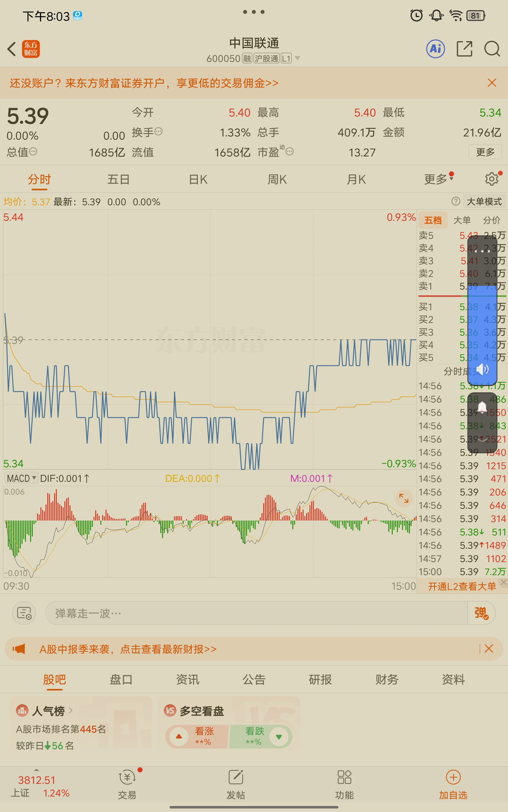Open the 交易 trade icon
This screenshot has width=508, height=812.
tap(127, 784)
